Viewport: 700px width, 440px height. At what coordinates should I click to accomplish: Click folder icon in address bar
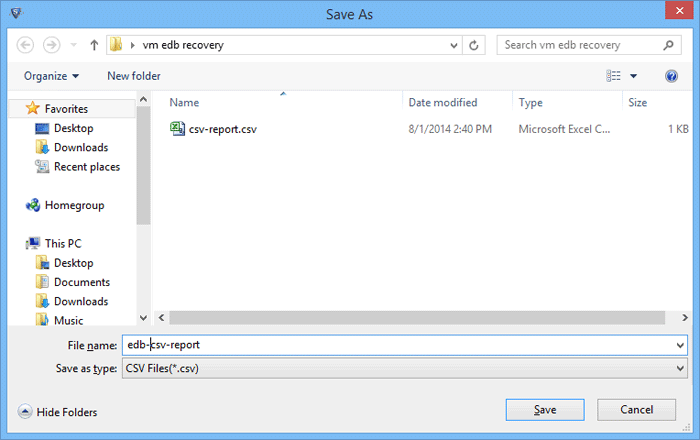point(116,45)
